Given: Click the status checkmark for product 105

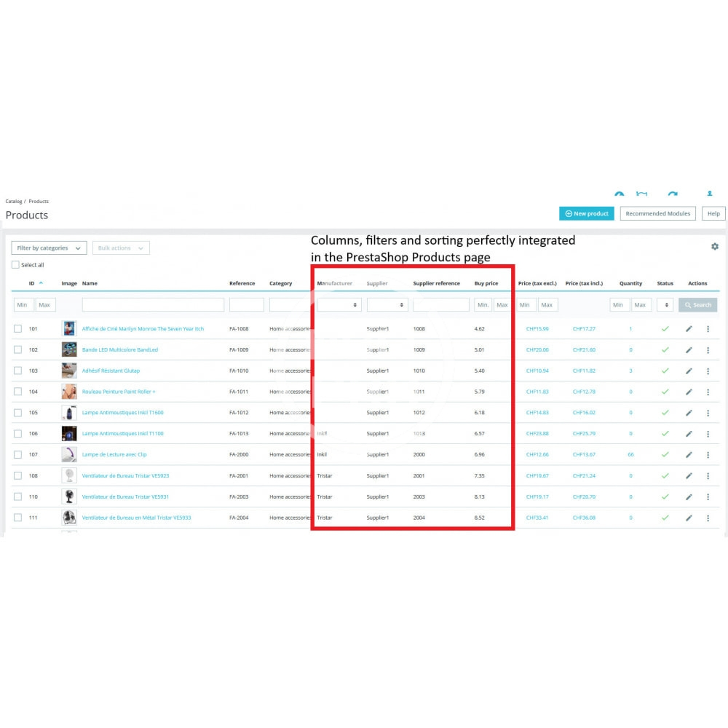Looking at the screenshot, I should coord(665,413).
